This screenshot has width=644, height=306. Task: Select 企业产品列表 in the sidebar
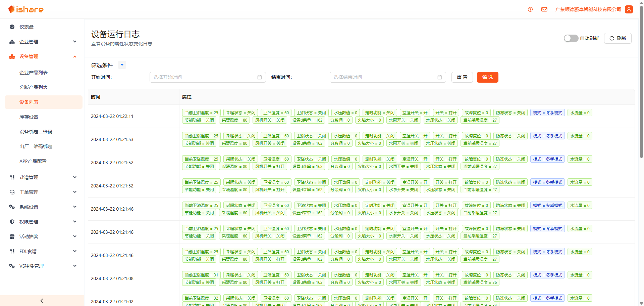[x=34, y=73]
